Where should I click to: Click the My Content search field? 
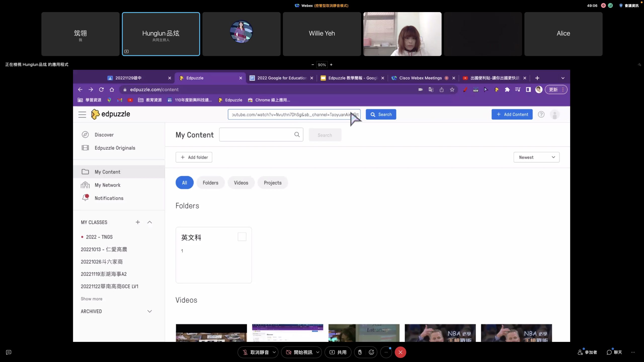257,135
